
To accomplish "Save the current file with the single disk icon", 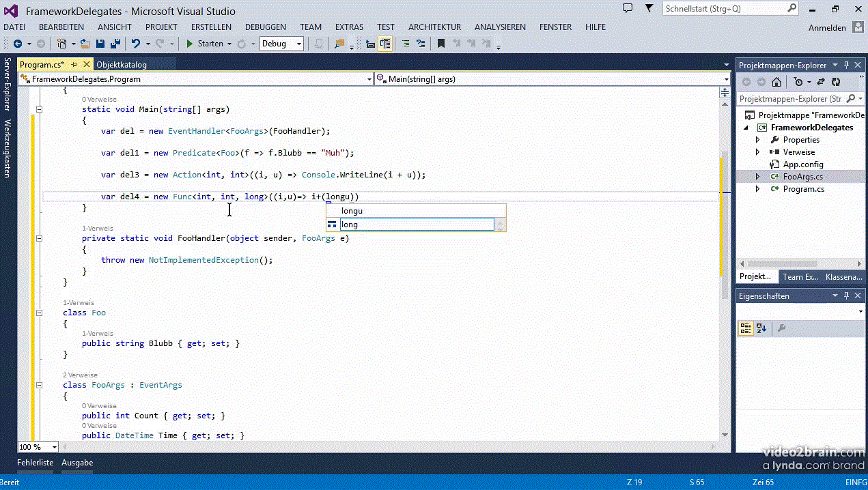I will [100, 44].
